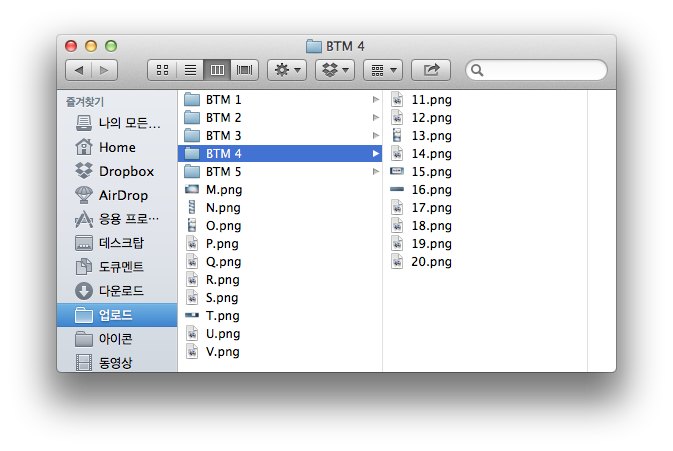The width and height of the screenshot is (673, 451).
Task: Select the M.png file
Action: pyautogui.click(x=280, y=190)
